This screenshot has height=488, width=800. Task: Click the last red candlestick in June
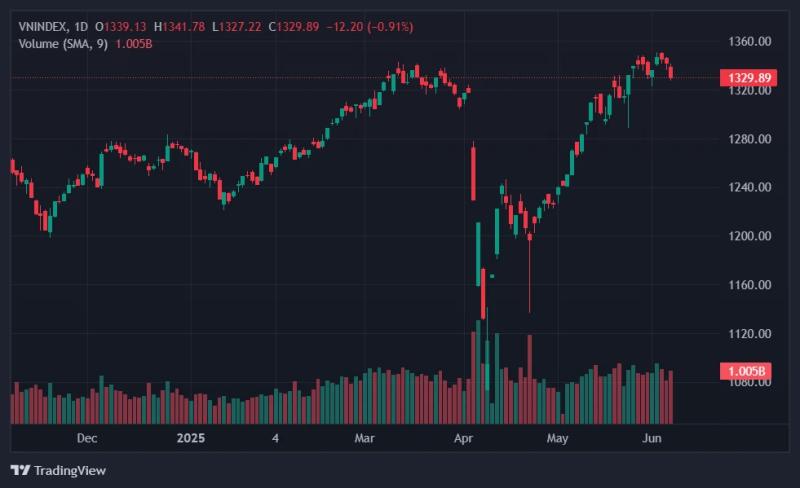(x=671, y=72)
